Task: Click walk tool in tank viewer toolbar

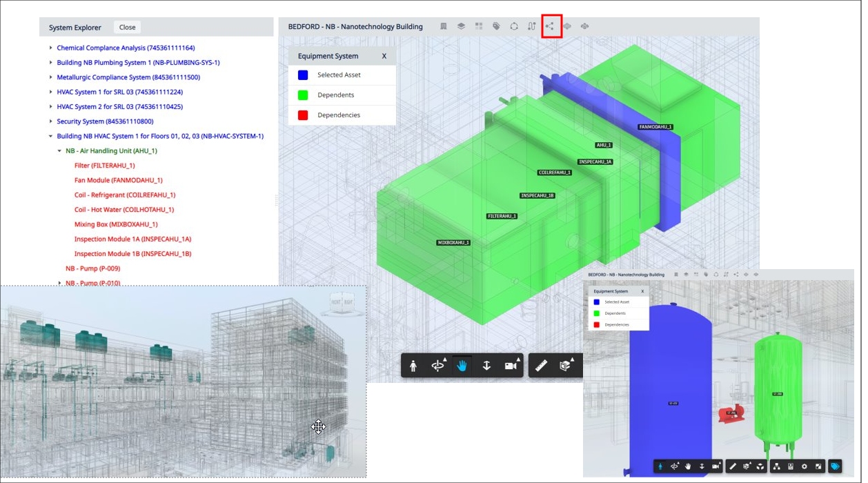Action: [x=660, y=466]
